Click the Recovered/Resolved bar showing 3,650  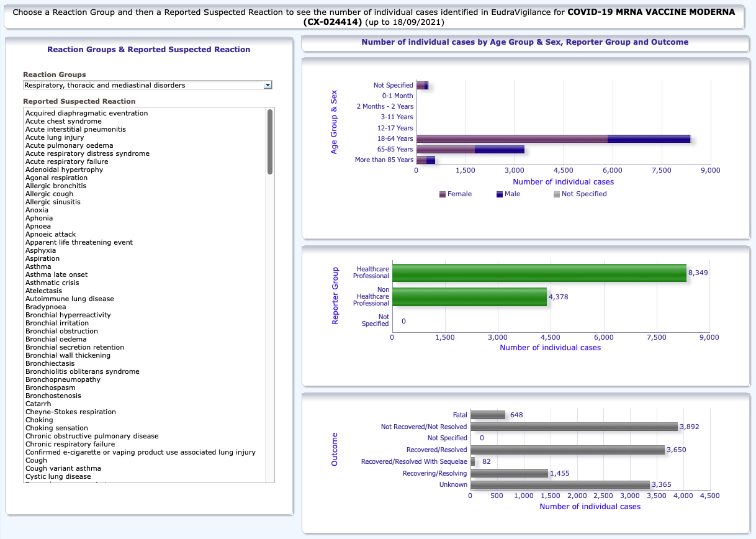coord(567,450)
